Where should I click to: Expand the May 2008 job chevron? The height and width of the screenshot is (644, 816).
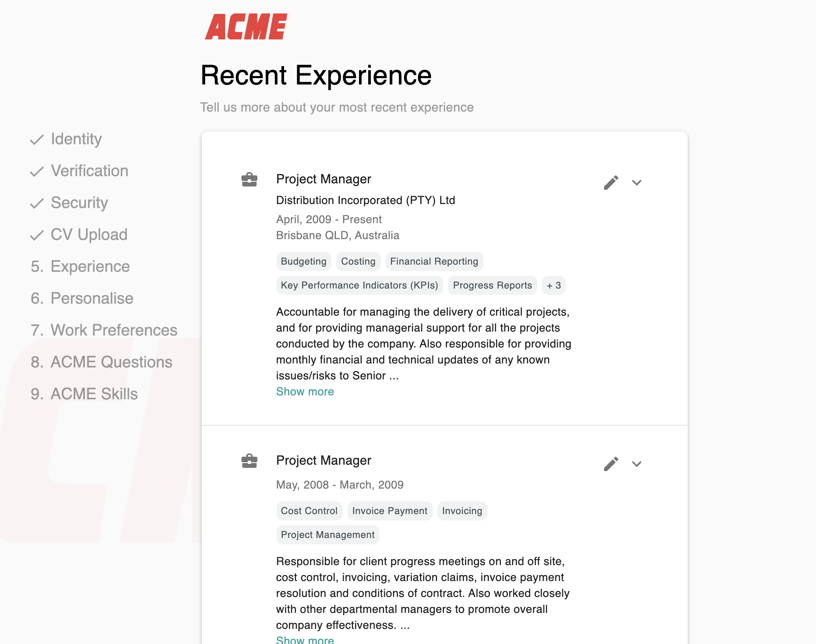[637, 464]
